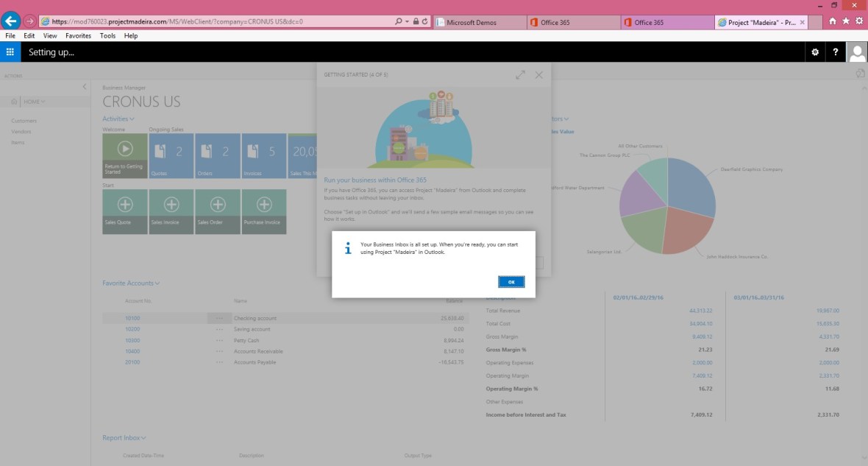The height and width of the screenshot is (466, 868).
Task: Click the user profile avatar icon
Action: (x=857, y=52)
